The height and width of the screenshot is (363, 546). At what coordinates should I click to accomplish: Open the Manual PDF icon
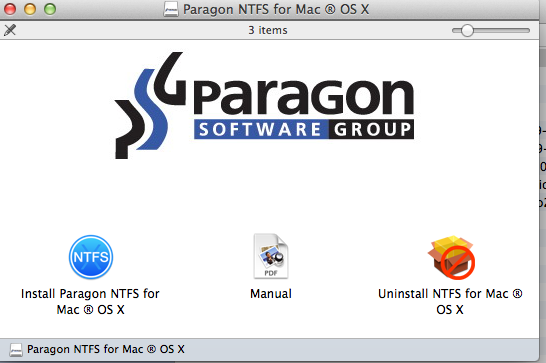click(271, 256)
